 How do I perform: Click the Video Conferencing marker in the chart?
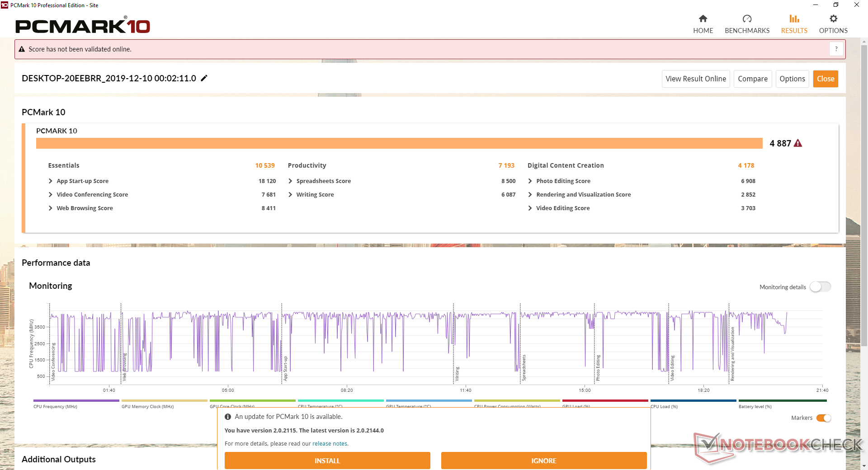pyautogui.click(x=53, y=362)
